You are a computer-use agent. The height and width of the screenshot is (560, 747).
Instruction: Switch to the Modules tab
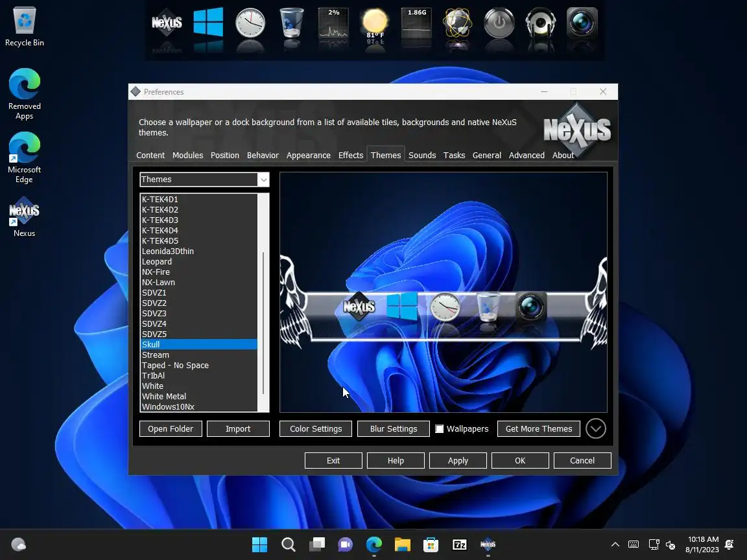point(187,156)
